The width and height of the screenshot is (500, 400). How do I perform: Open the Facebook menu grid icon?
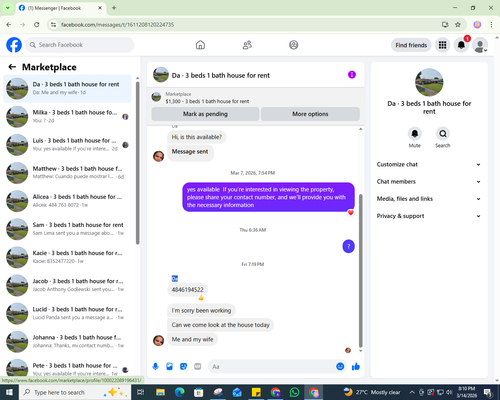tap(442, 45)
